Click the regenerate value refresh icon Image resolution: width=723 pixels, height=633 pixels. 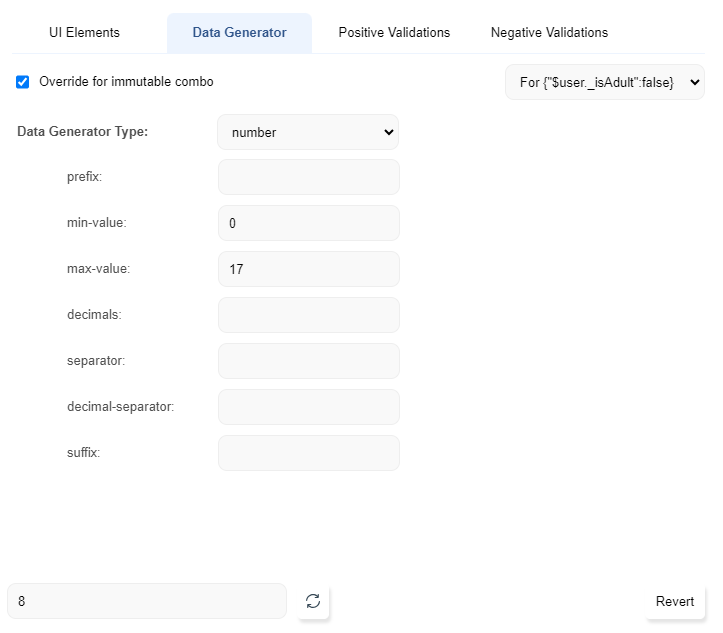pos(313,601)
